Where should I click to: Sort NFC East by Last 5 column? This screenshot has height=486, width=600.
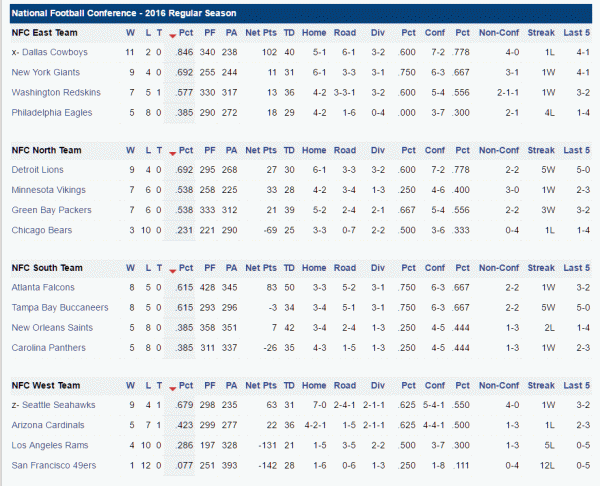tap(577, 33)
